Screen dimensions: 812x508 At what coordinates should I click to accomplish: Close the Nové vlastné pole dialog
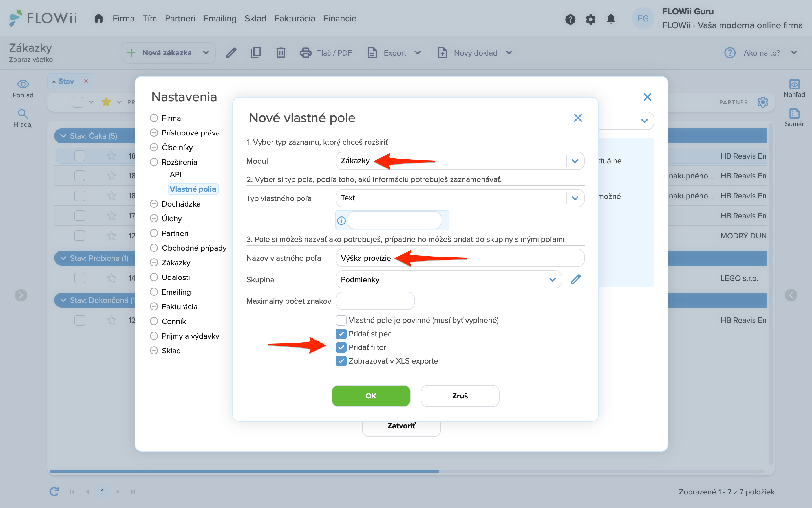[x=578, y=118]
